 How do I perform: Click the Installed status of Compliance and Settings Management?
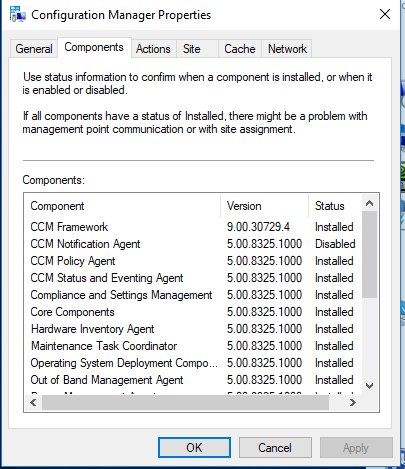pyautogui.click(x=334, y=295)
